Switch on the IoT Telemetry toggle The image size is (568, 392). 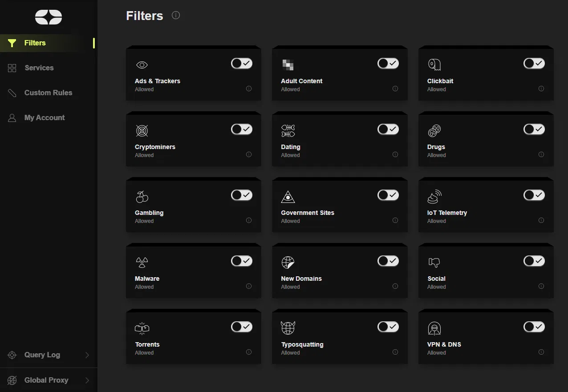(534, 195)
